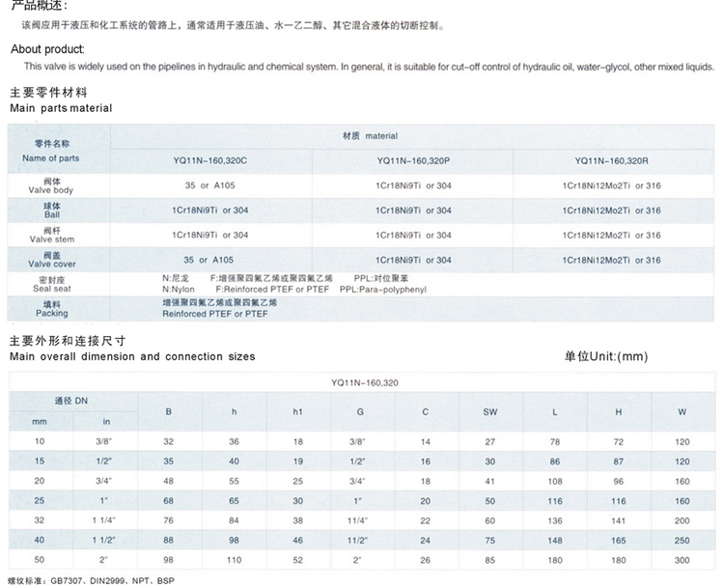Click the thread standard footnote "GB7307、DIN2999、NPT、BSP"
The image size is (724, 588).
113,581
